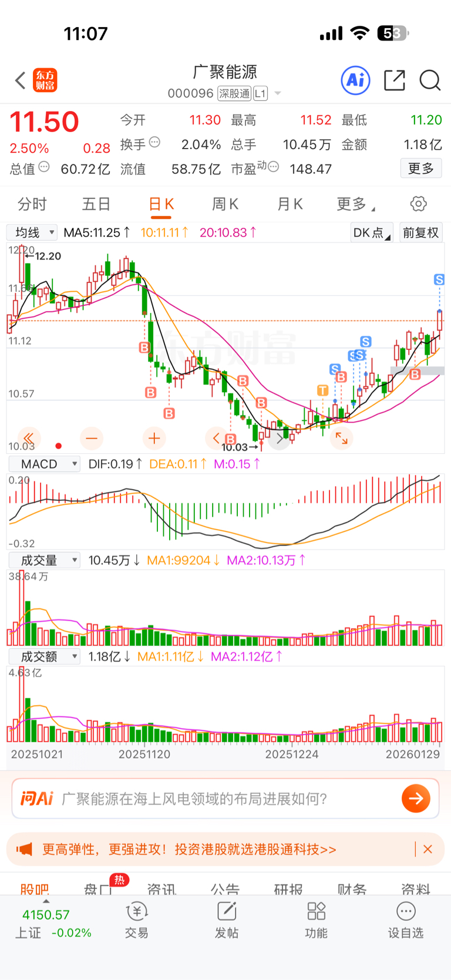451x980 pixels.
Task: Open the DK点 dropdown
Action: pos(371,233)
